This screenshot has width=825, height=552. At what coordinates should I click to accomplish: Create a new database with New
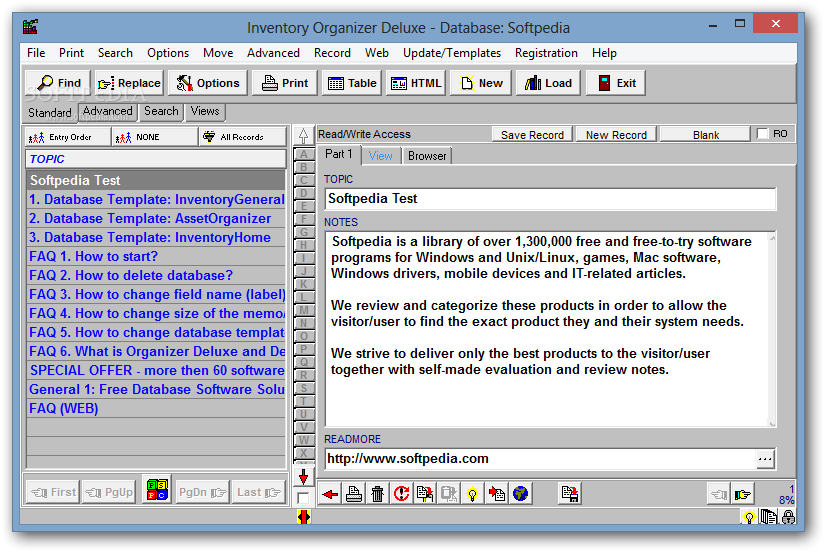(481, 83)
